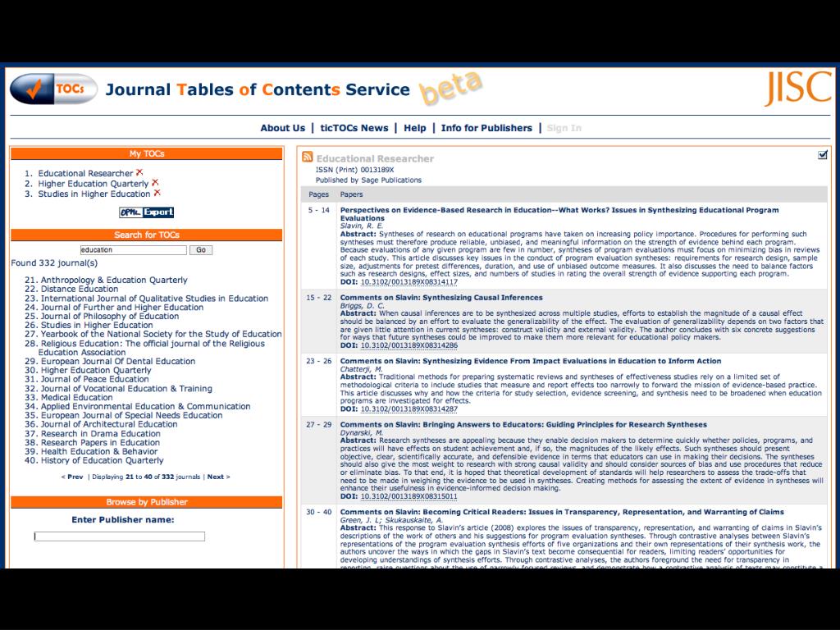Screen dimensions: 840x630
Task: Select Applied Environmental Education & Communication
Action: (146, 407)
